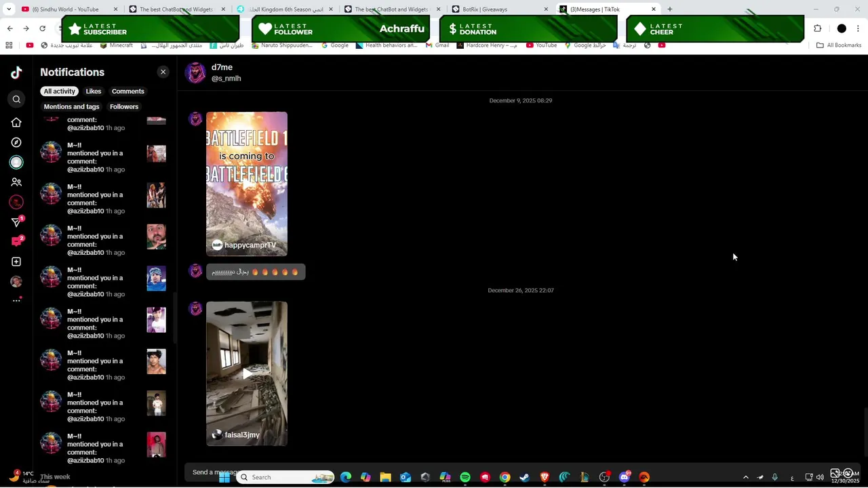Close the Messages TikTok tab
The width and height of the screenshot is (868, 488).
[654, 9]
